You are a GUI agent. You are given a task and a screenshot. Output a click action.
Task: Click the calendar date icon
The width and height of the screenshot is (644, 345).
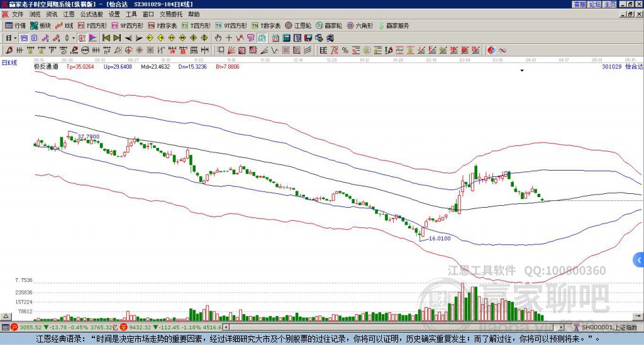275,38
